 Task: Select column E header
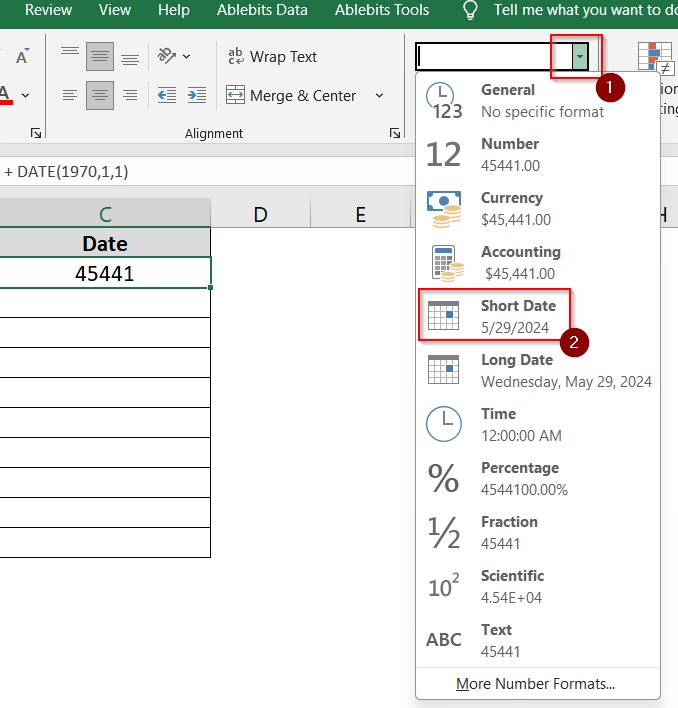(x=360, y=214)
